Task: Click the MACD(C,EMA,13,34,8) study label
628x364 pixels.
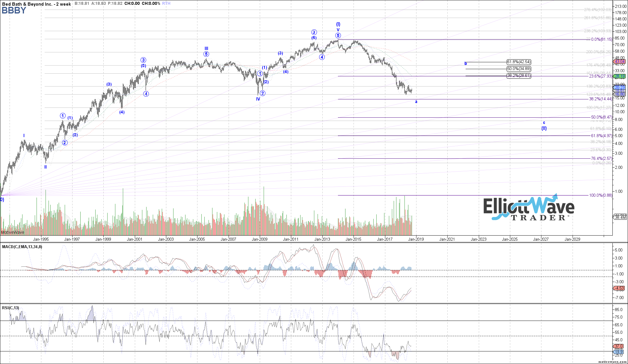Action: pos(22,247)
